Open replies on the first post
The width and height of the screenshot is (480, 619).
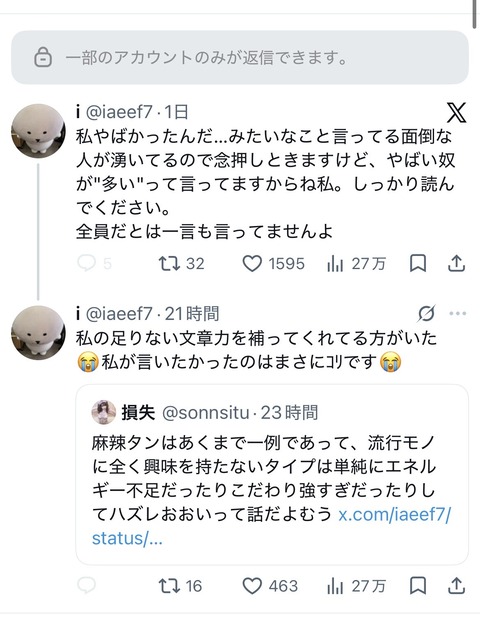click(94, 263)
